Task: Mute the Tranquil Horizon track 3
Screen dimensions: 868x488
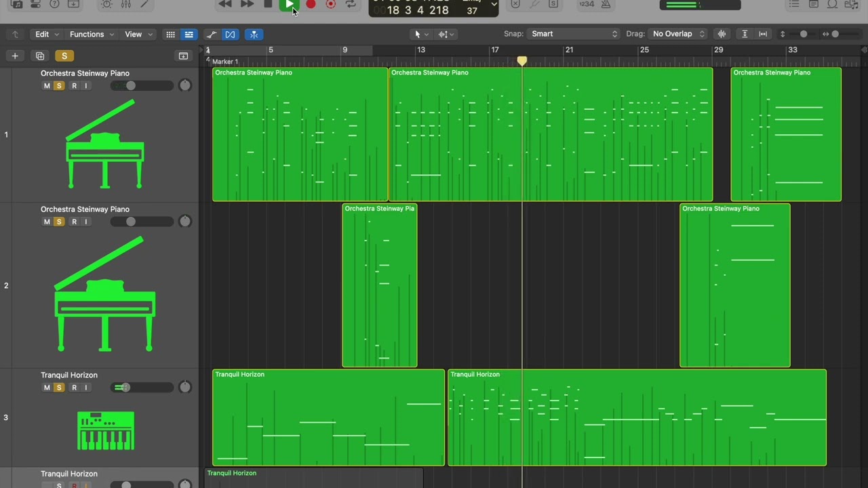Action: 47,388
